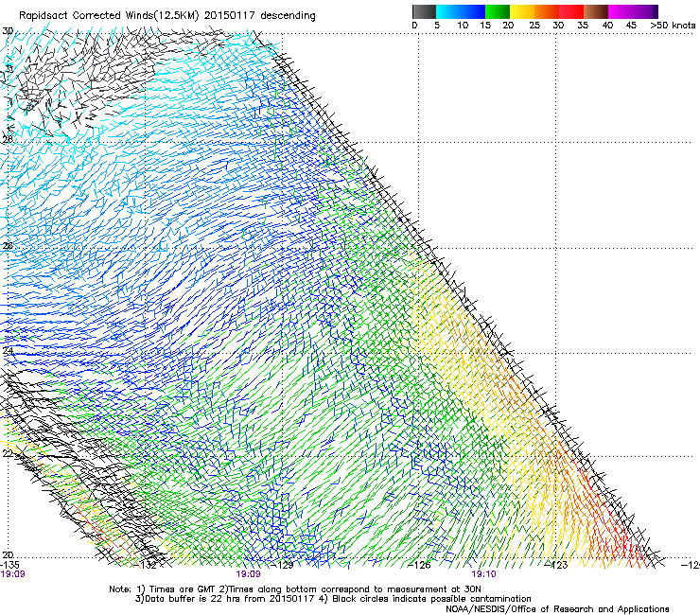Screen dimensions: 700x615
Task: Click the purple 19:09 time near -129
Action: pyautogui.click(x=248, y=574)
